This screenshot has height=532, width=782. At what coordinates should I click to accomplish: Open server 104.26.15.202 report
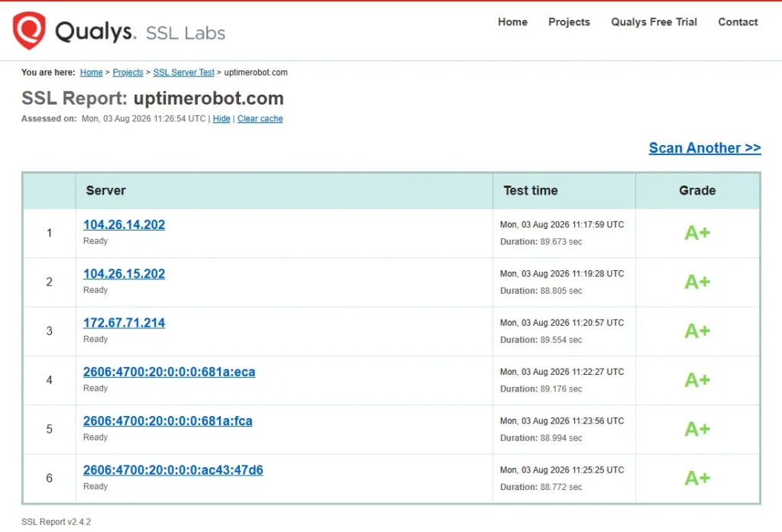pos(124,274)
